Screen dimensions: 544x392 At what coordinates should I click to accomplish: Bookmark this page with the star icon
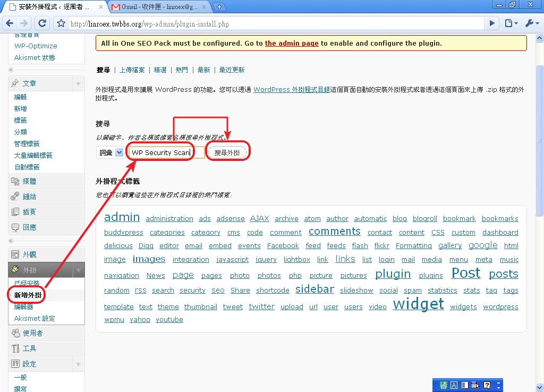tap(61, 23)
